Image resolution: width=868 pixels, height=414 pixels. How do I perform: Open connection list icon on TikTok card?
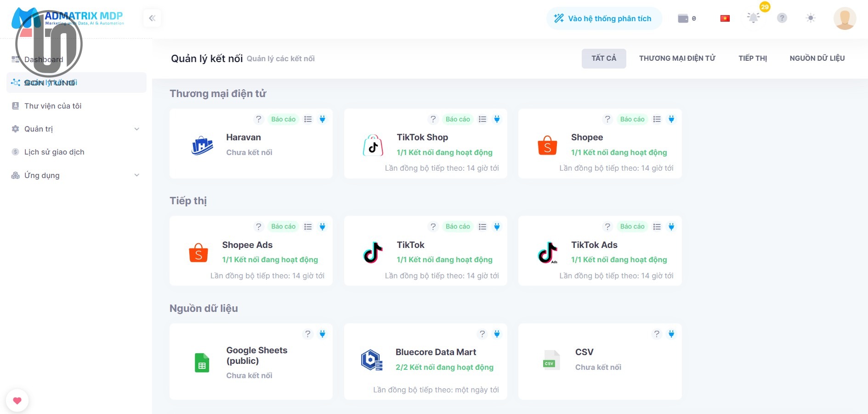coord(482,226)
